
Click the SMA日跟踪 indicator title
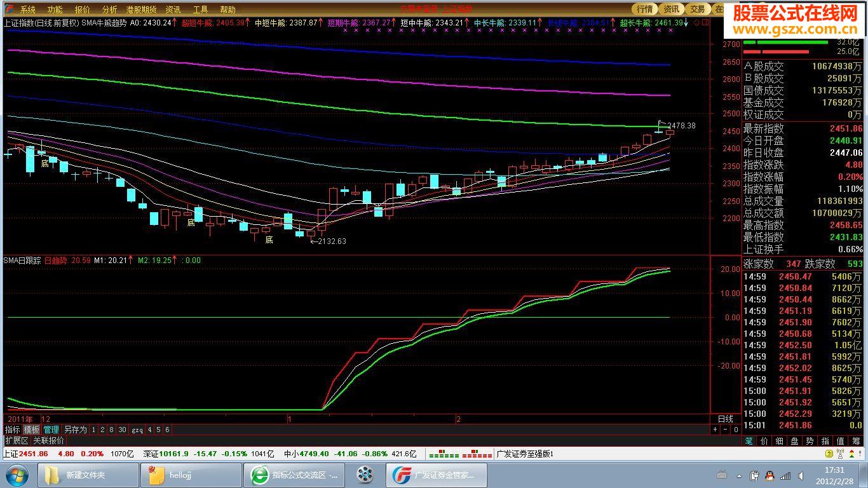point(22,260)
